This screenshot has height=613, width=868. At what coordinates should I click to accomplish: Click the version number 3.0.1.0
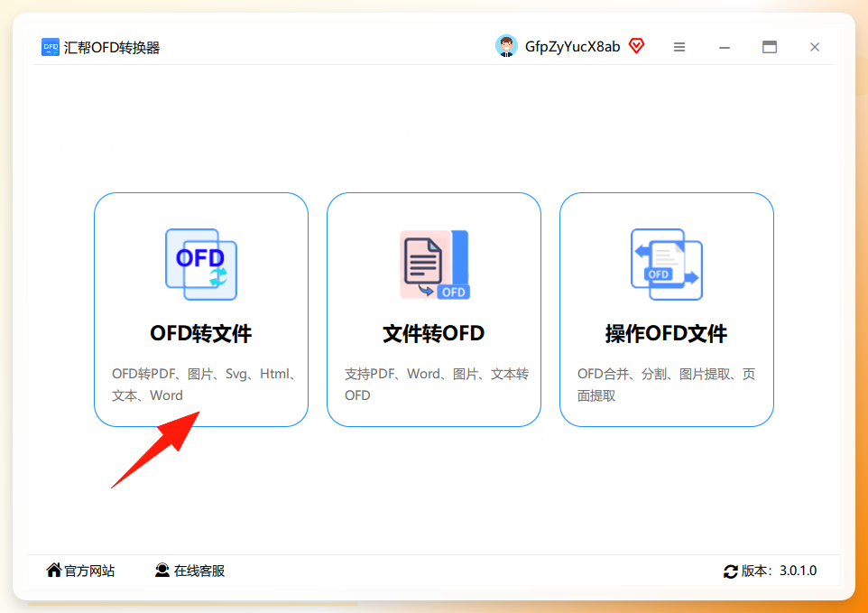(x=798, y=571)
